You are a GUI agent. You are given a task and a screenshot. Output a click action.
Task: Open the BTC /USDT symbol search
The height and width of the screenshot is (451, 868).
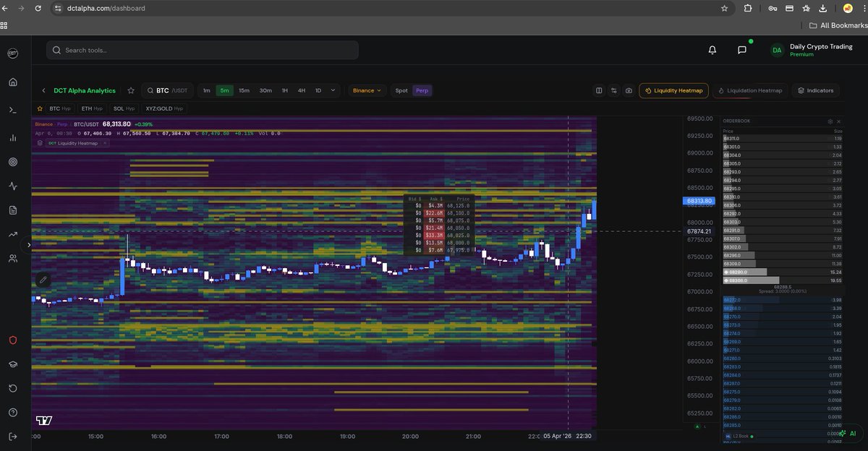pos(166,90)
